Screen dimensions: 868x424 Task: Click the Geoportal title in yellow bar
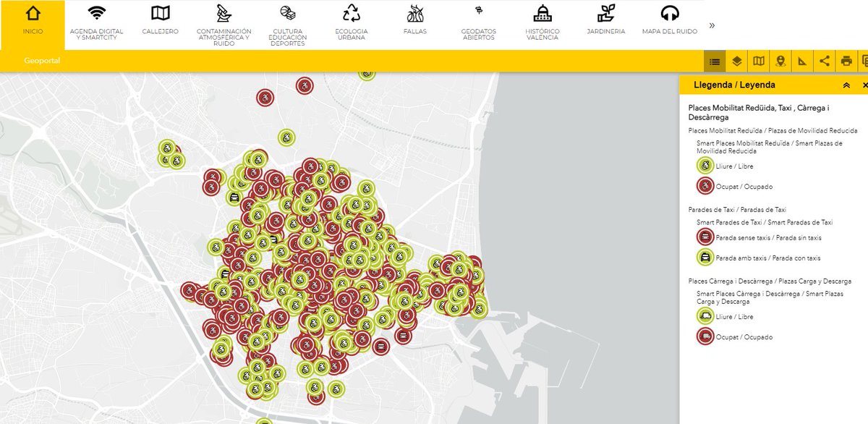coord(42,61)
